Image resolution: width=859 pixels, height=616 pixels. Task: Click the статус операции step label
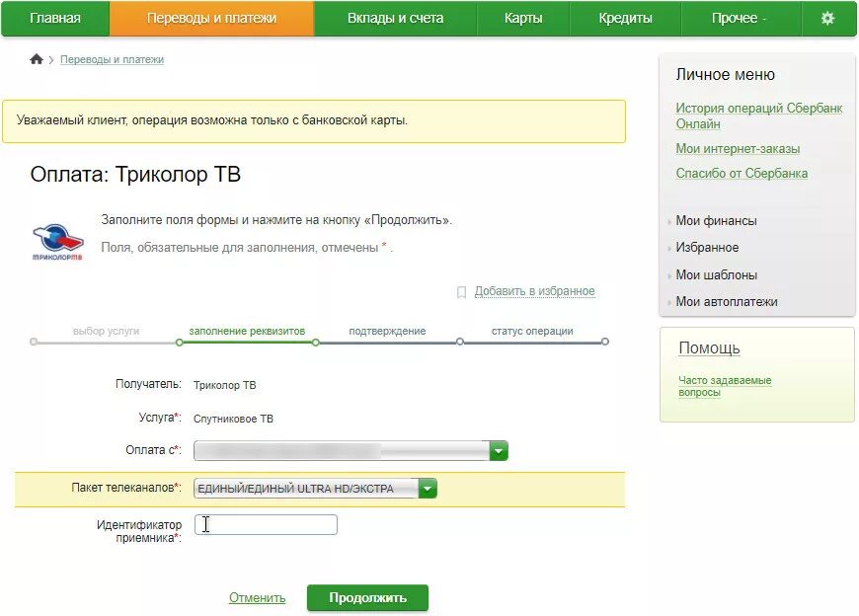coord(532,331)
